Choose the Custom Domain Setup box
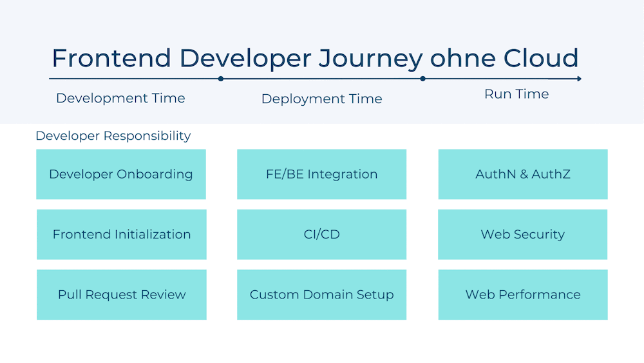 point(321,295)
